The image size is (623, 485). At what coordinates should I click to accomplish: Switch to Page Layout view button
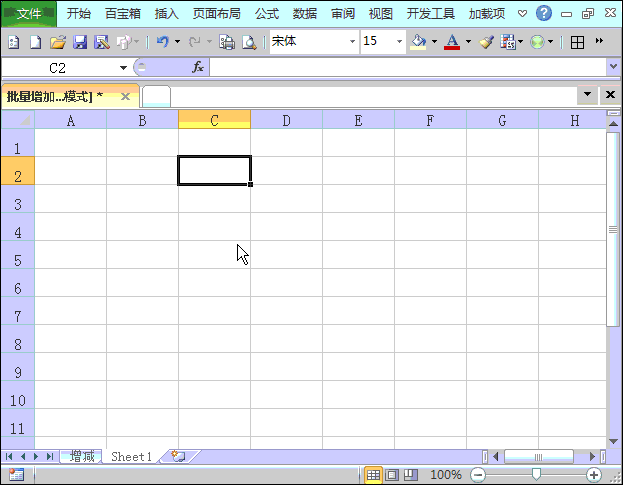point(392,475)
